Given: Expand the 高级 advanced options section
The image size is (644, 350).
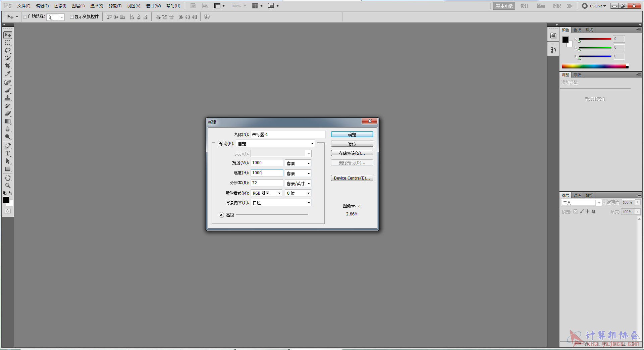Looking at the screenshot, I should (221, 215).
